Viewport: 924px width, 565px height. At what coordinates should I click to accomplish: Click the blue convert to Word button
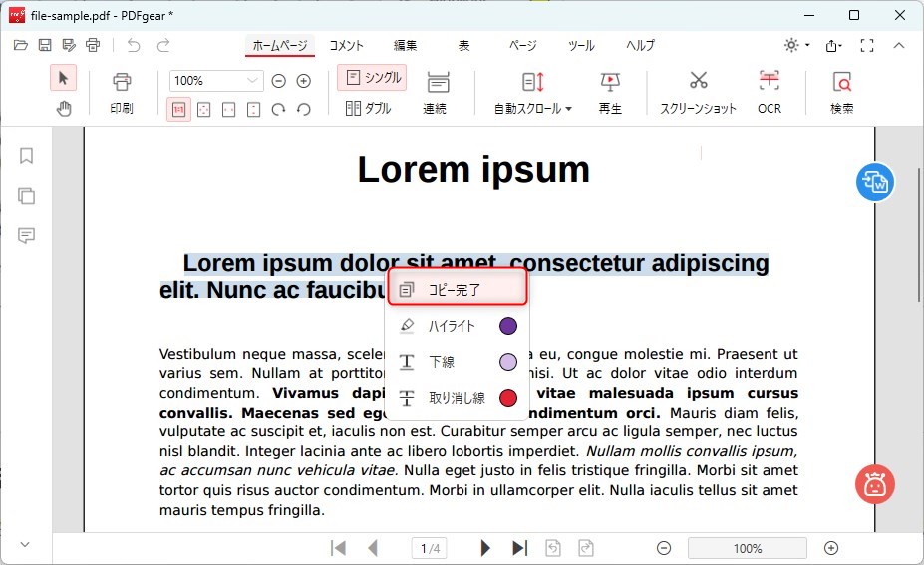(875, 182)
